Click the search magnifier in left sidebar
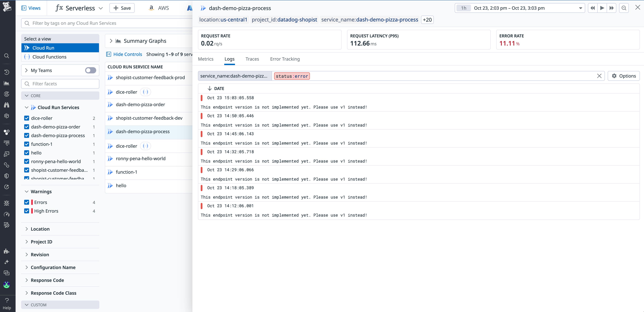Screen dimensions: 644x312 coord(7,56)
